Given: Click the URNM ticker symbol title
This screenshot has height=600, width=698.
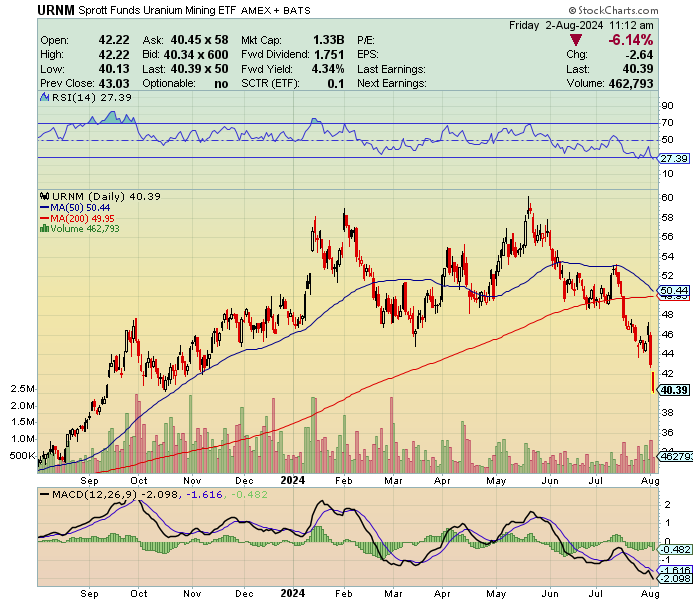Looking at the screenshot, I should (56, 10).
